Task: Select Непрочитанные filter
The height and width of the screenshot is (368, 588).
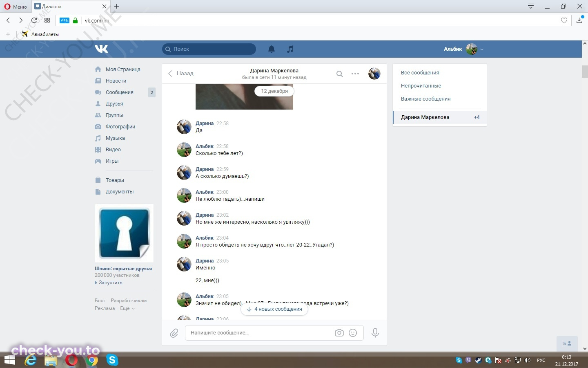Action: point(421,86)
